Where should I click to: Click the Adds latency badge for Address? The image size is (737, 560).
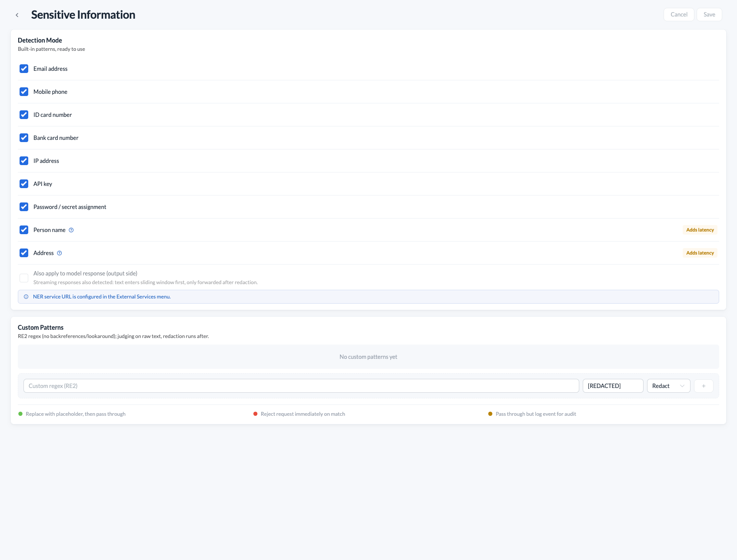pos(700,253)
